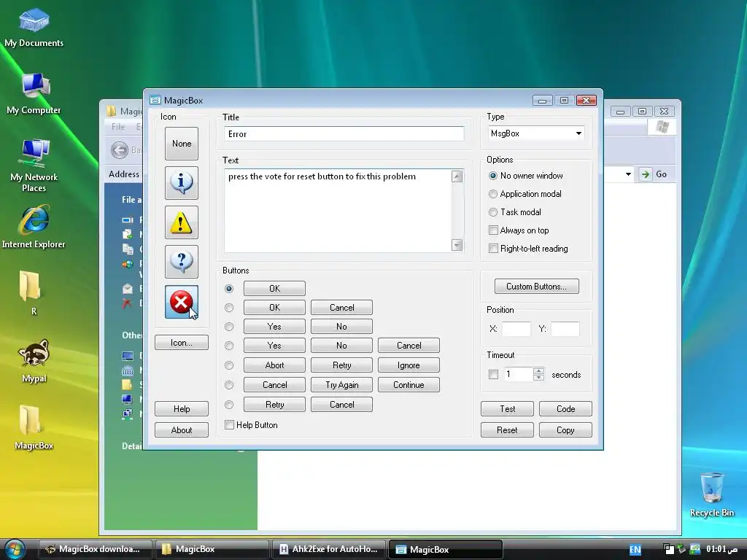Select No owner window option
Screen dimensions: 747x560
pos(526,176)
